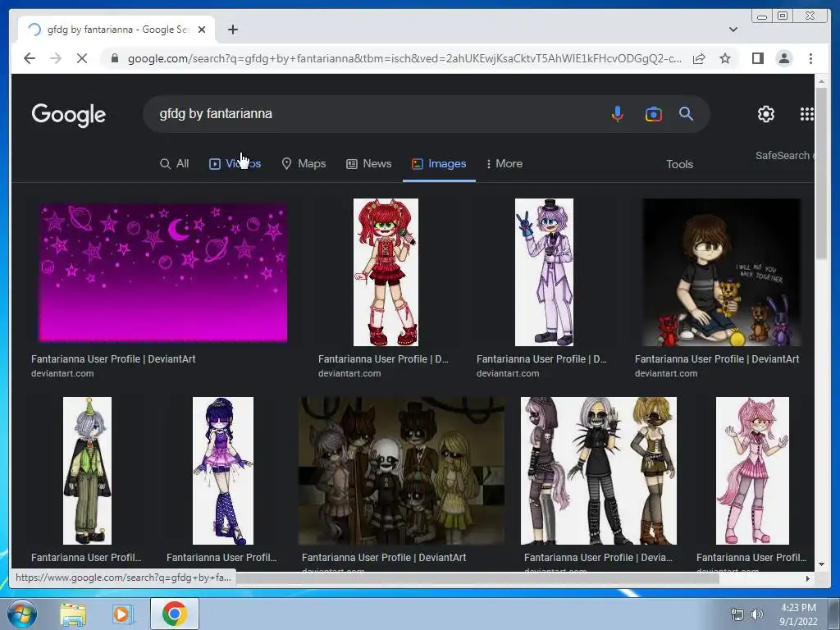The width and height of the screenshot is (840, 630).
Task: Open the Chrome profile avatar
Action: click(x=783, y=58)
